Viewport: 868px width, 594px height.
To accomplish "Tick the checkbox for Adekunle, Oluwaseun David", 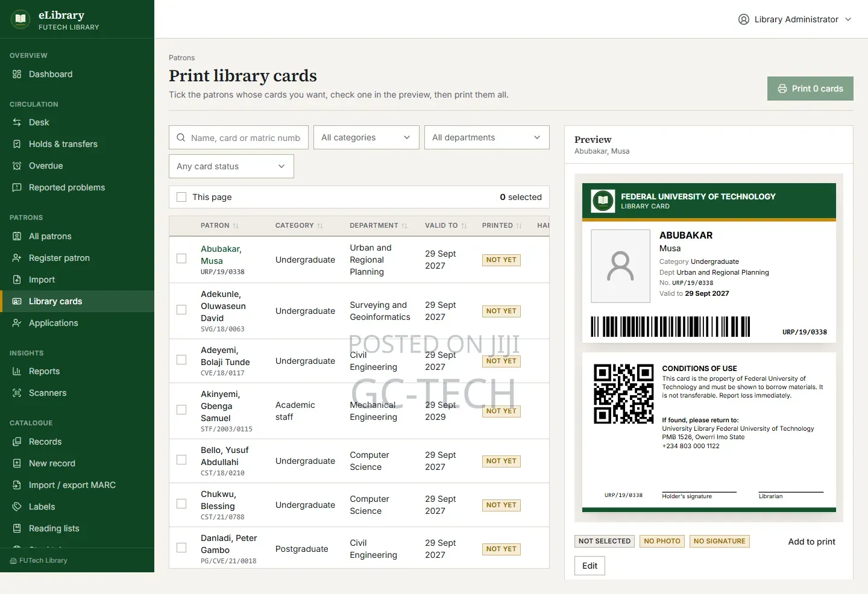I will 181,310.
